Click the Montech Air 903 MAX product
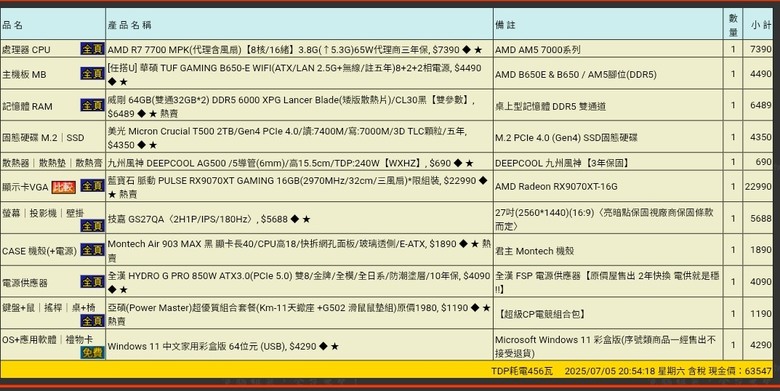This screenshot has height=391, width=780. click(x=299, y=251)
